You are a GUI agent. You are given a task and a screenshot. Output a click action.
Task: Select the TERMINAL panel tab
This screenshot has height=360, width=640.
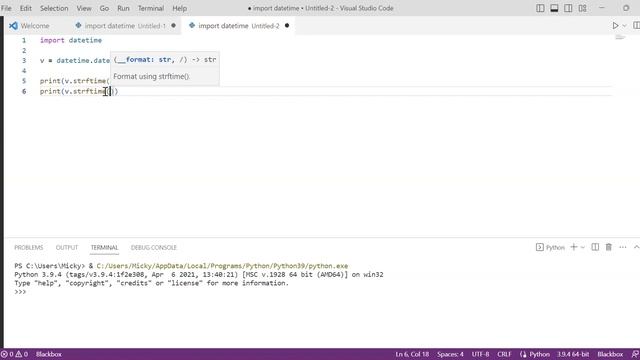tap(104, 247)
